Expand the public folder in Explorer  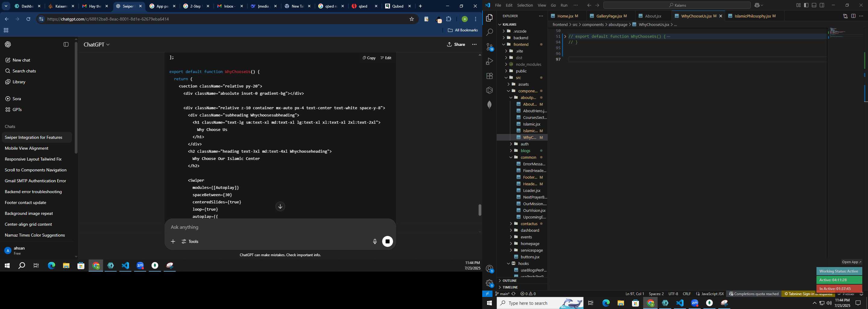click(x=522, y=71)
